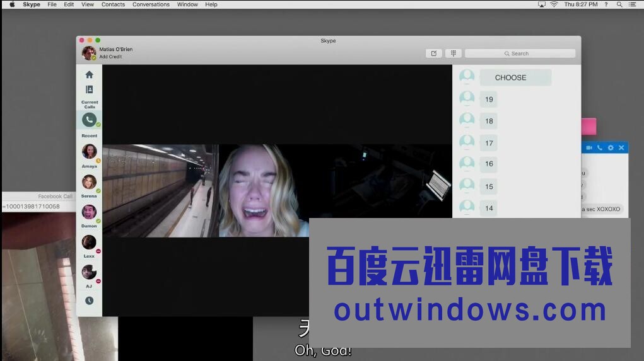Open the Skype application menu
644x361 pixels.
click(31, 4)
